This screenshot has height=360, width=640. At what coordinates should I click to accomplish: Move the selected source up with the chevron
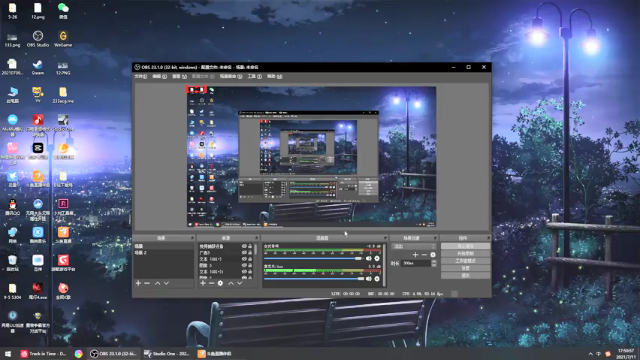pos(231,283)
